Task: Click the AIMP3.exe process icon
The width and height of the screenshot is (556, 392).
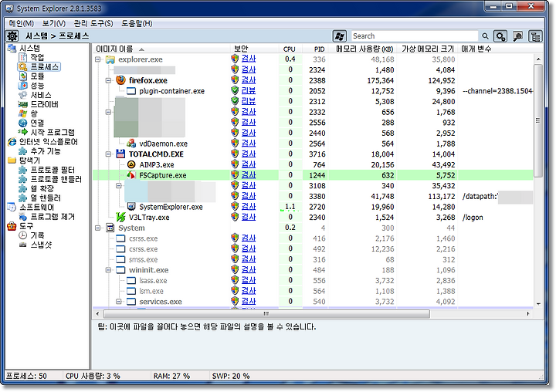Action: coord(131,164)
